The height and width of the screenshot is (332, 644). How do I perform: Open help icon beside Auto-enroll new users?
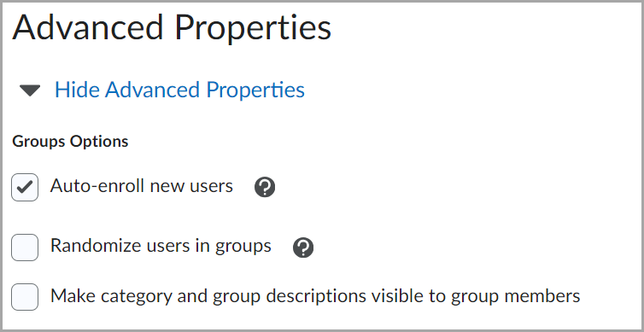(265, 188)
